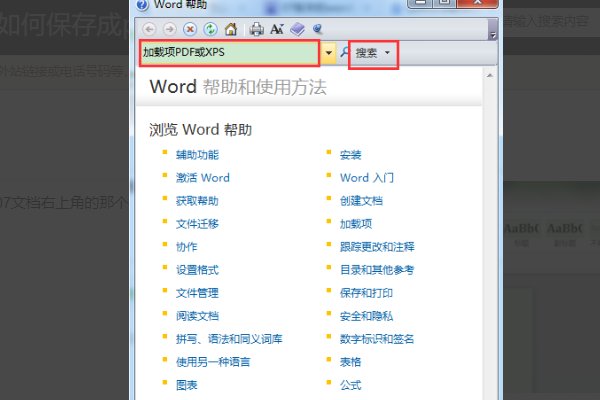
Task: Open the 拼写、语法和同义词库 topic
Action: [229, 339]
